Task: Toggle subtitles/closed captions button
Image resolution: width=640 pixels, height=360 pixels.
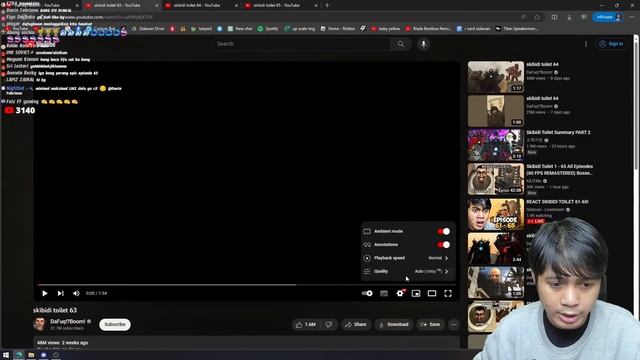Action: click(384, 293)
